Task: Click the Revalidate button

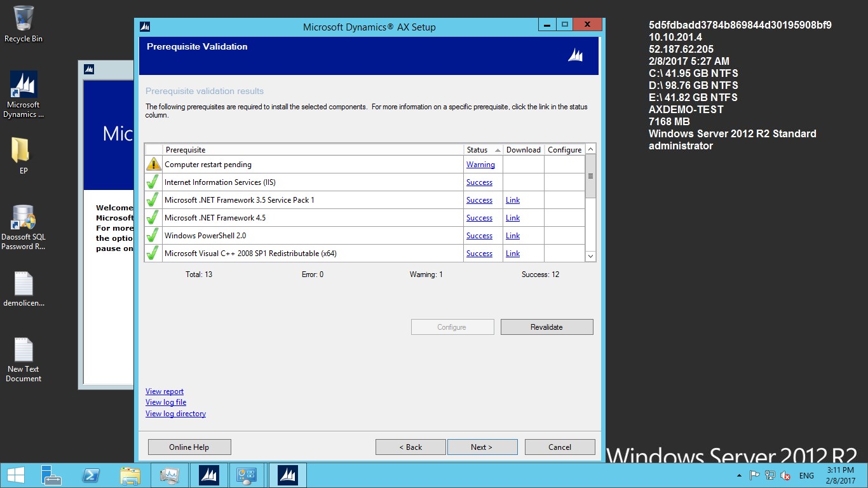Action: click(x=546, y=327)
